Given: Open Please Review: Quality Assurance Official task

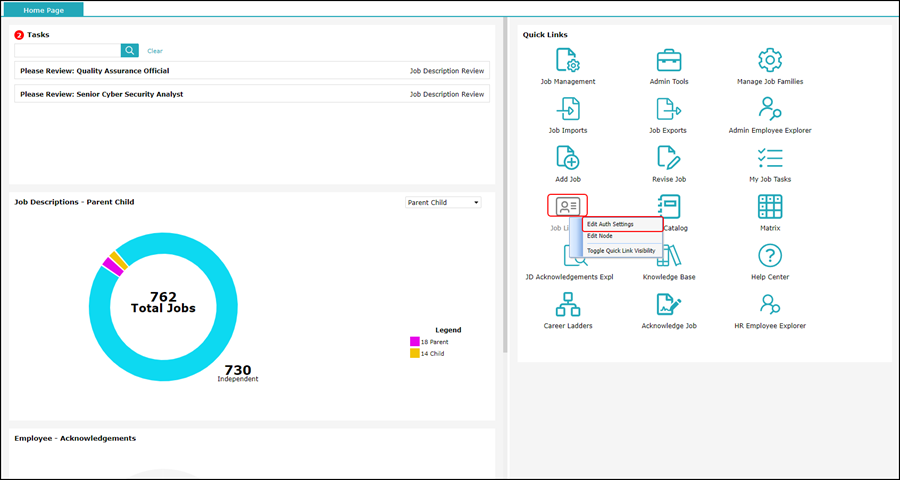Looking at the screenshot, I should tap(252, 71).
